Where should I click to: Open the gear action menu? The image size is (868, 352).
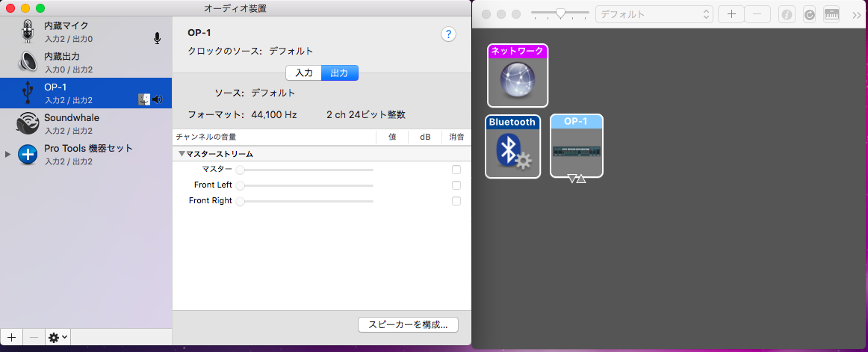(58, 337)
